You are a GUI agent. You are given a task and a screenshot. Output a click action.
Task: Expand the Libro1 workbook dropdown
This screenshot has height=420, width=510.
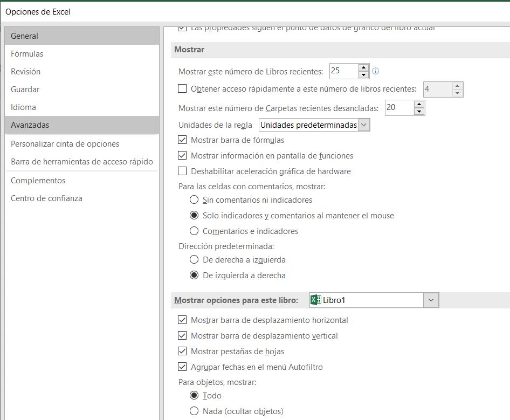click(x=431, y=300)
